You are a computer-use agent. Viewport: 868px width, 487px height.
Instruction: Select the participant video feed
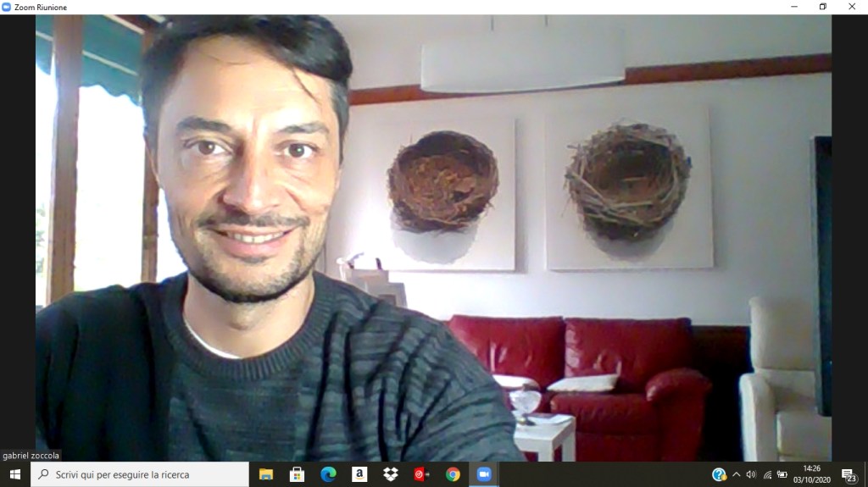tap(433, 237)
